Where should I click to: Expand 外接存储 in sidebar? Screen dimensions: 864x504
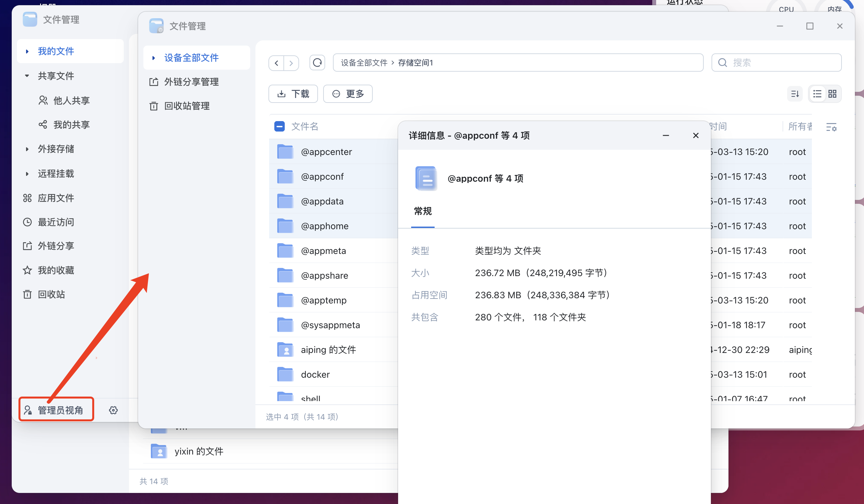(27, 149)
